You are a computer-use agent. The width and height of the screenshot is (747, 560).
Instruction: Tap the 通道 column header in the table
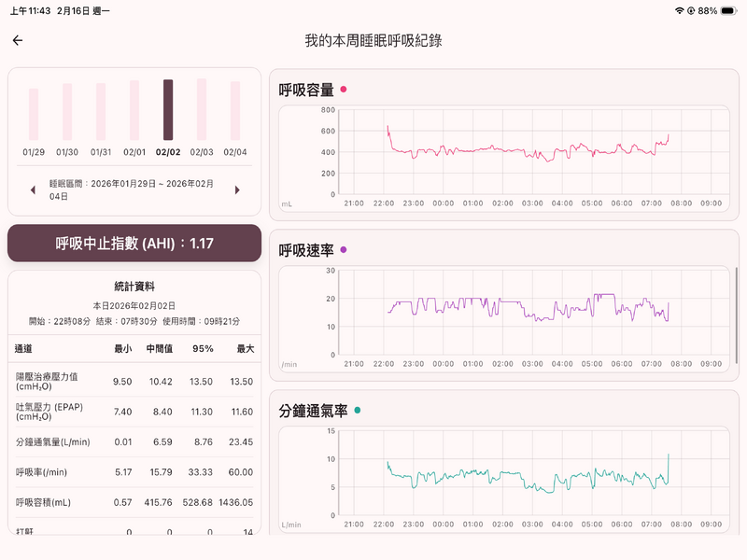[x=24, y=348]
